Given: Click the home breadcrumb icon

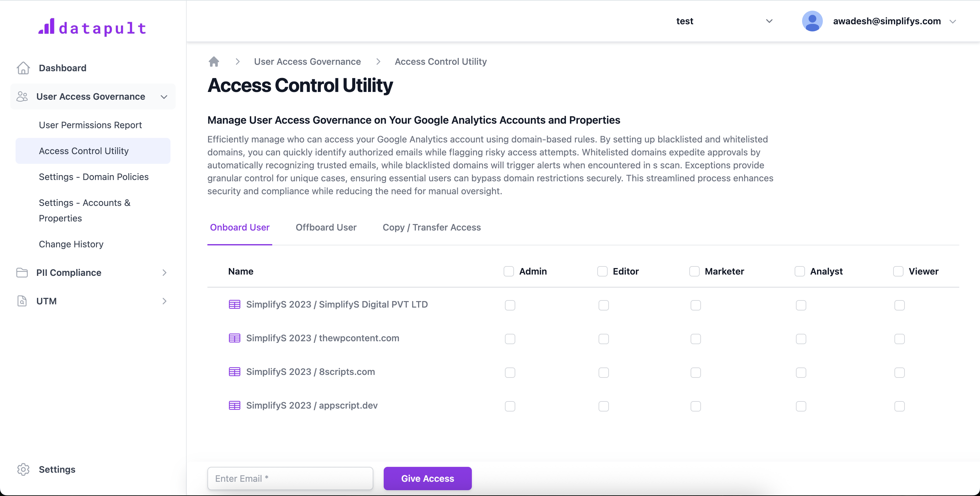Looking at the screenshot, I should tap(214, 62).
